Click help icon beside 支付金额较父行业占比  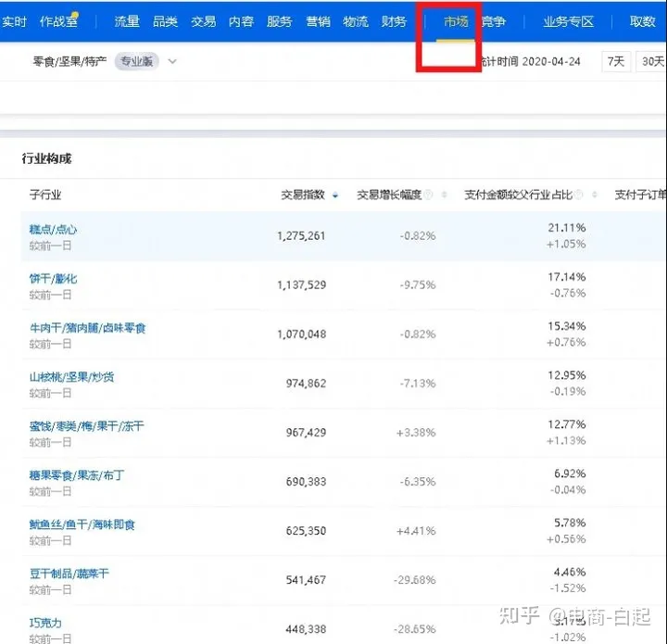[578, 195]
